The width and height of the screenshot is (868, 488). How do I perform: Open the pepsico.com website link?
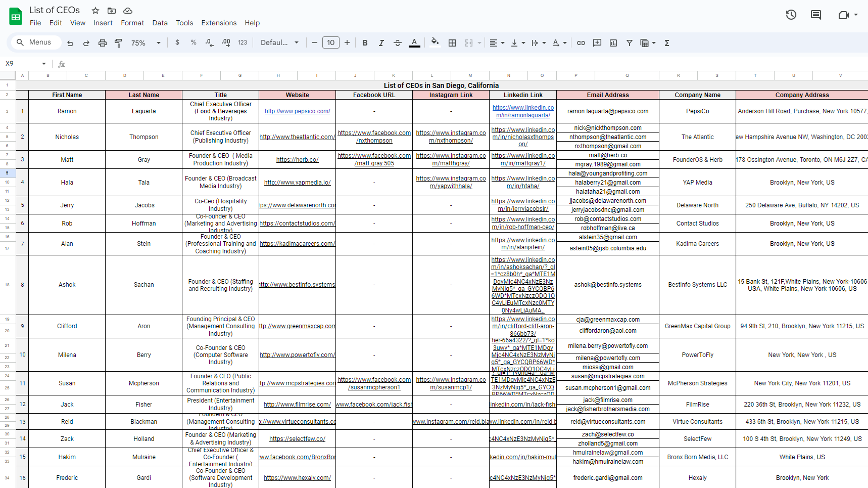[298, 111]
